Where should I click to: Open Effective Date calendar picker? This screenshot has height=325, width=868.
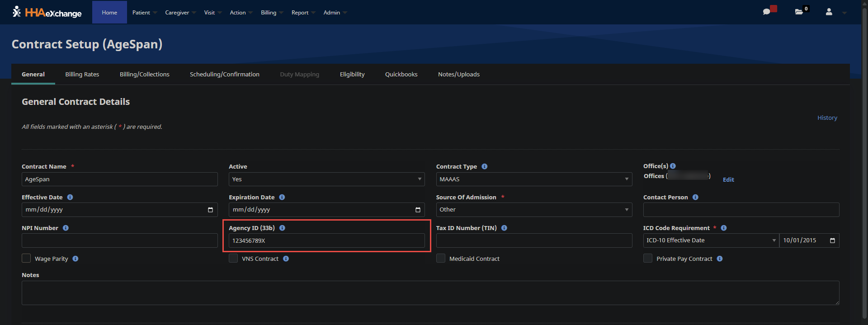[210, 210]
